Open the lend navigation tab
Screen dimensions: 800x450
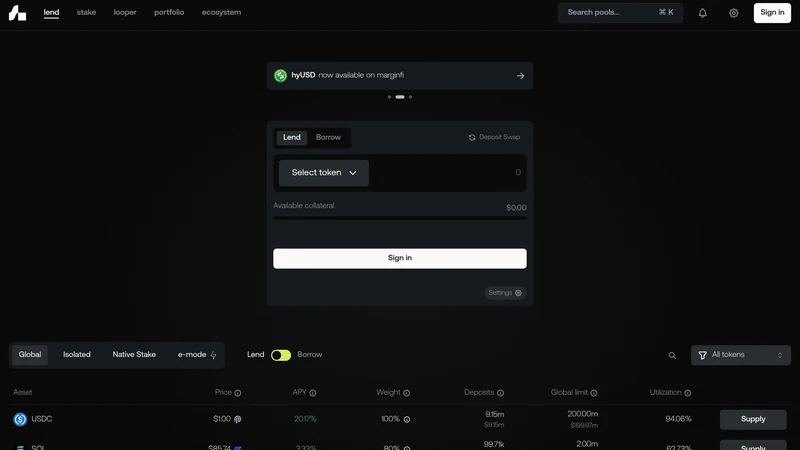[51, 13]
